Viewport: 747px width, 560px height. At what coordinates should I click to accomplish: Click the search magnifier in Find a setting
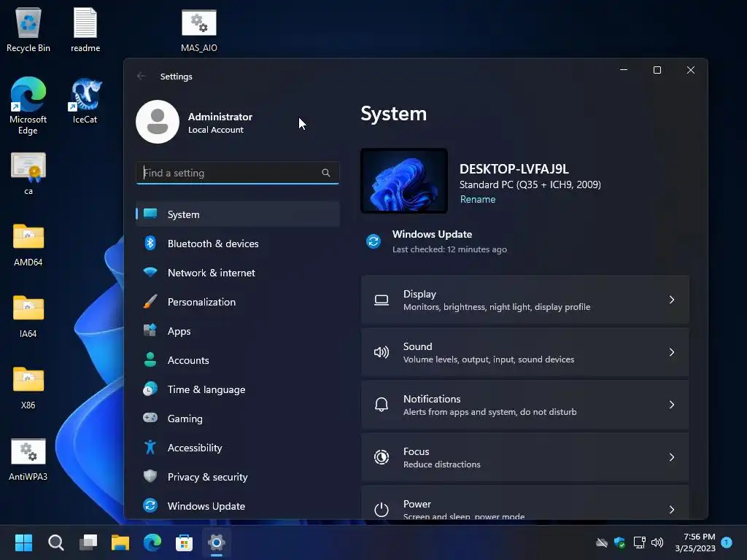click(x=326, y=173)
